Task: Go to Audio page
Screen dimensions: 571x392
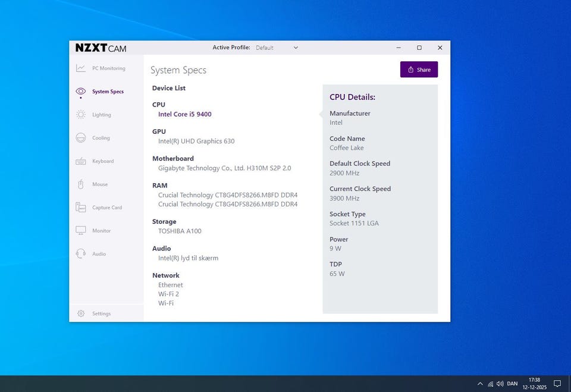Action: (99, 254)
